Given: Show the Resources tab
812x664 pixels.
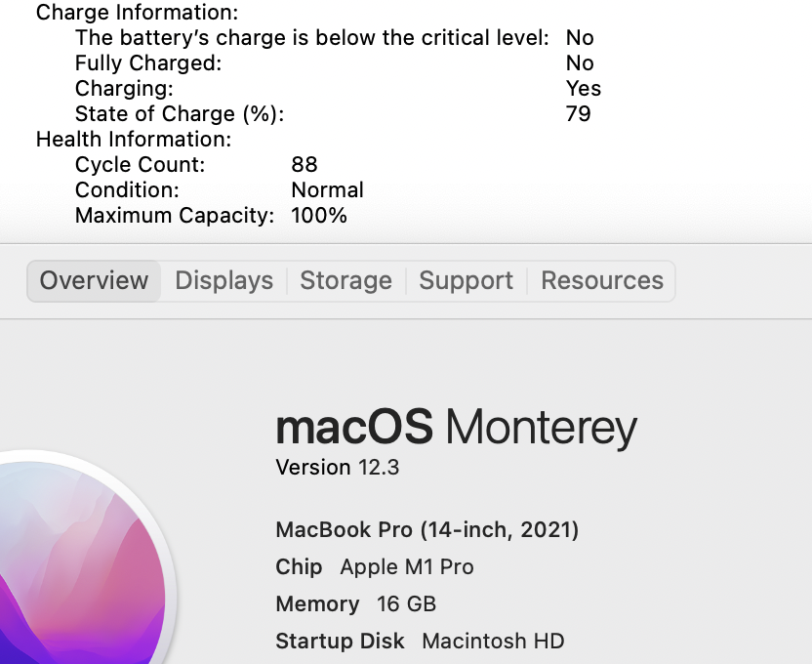Looking at the screenshot, I should pyautogui.click(x=601, y=281).
